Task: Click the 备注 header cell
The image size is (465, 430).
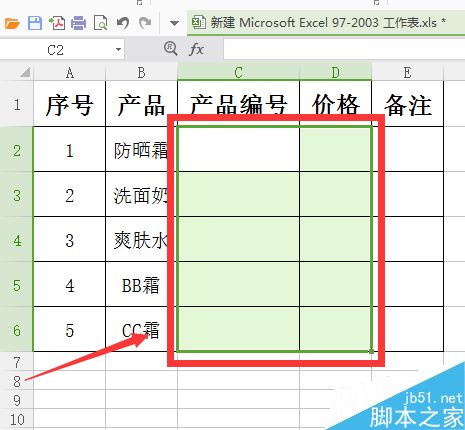Action: (x=407, y=104)
